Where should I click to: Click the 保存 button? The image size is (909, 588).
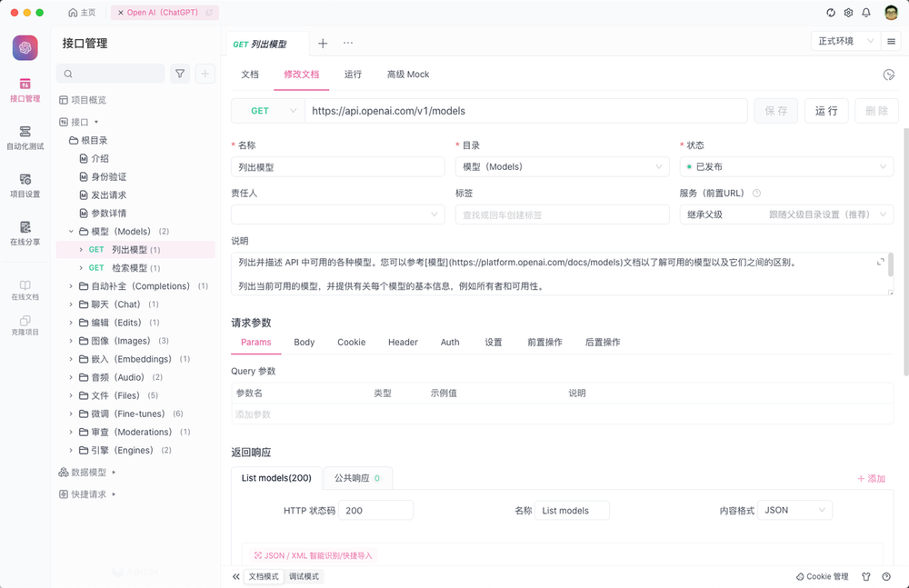[x=777, y=109]
